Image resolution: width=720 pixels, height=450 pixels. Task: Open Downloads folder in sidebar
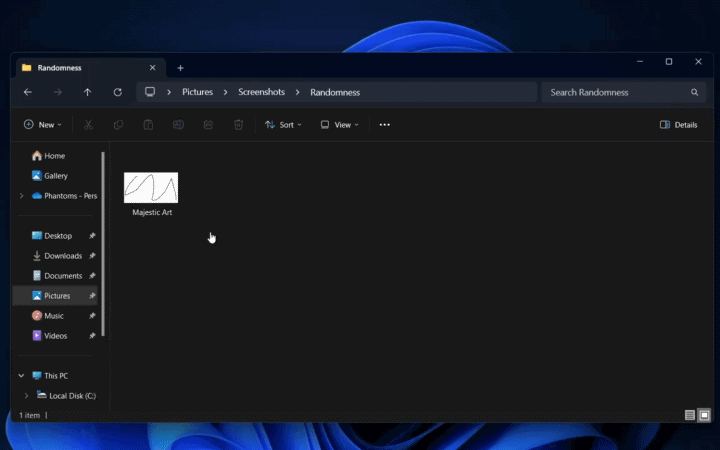62,256
